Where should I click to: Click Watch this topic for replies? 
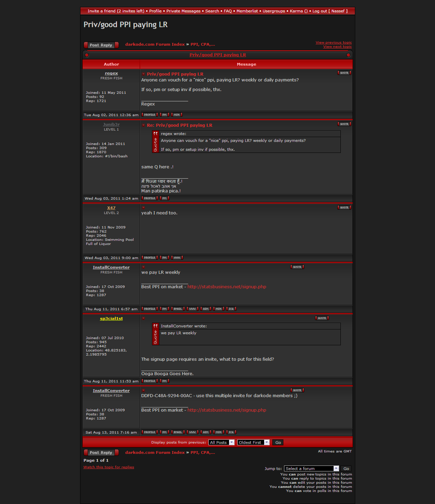click(109, 467)
